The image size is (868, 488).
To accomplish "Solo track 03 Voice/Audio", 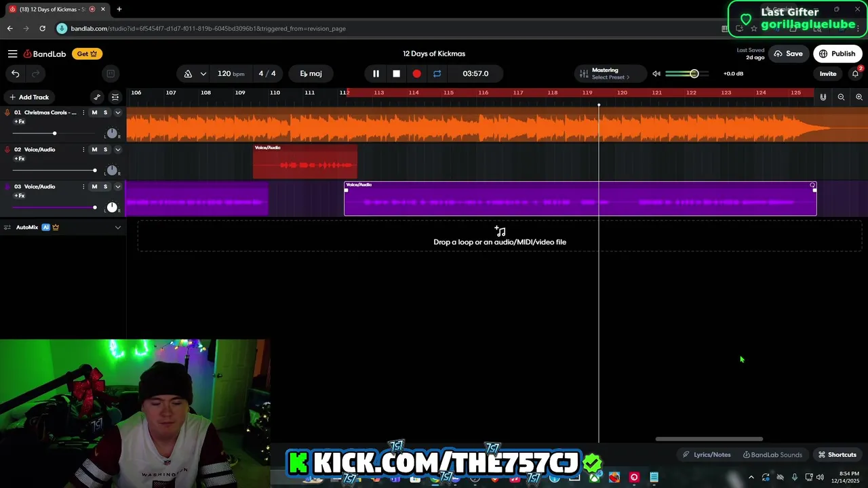I will 105,186.
